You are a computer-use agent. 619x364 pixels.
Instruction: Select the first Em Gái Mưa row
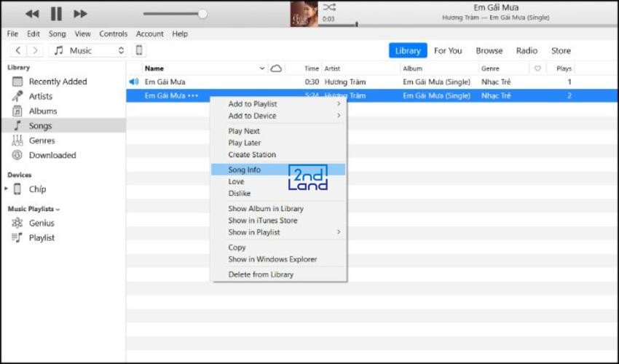tap(372, 82)
